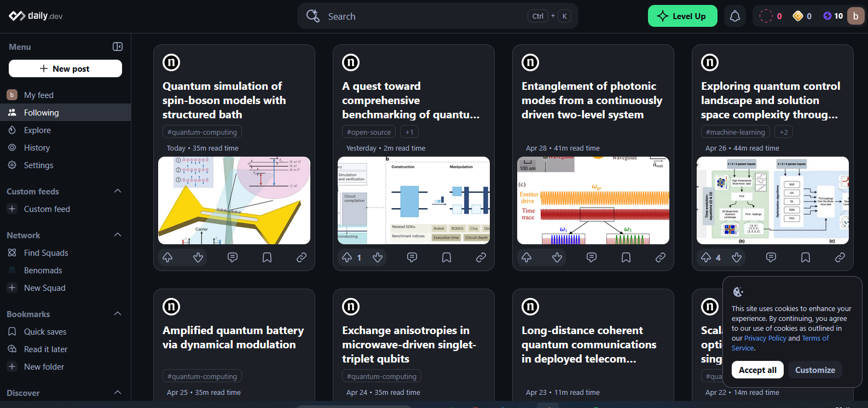Copy link of Exploring quantum control post
Screen dimensions: 868x408
pos(840,257)
